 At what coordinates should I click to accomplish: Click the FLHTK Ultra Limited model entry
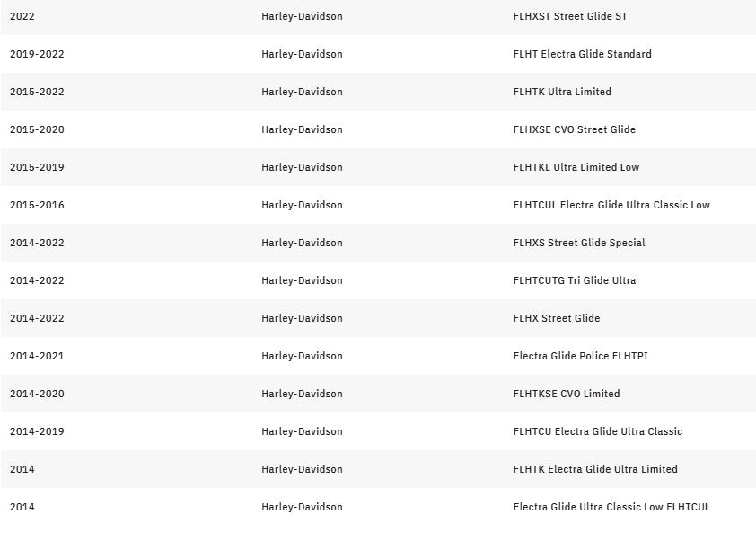[x=562, y=92]
